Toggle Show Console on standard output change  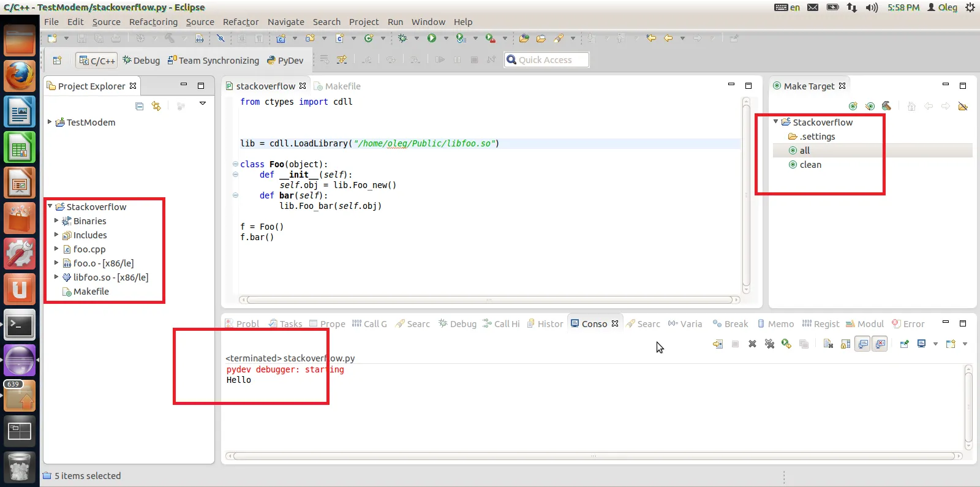862,344
